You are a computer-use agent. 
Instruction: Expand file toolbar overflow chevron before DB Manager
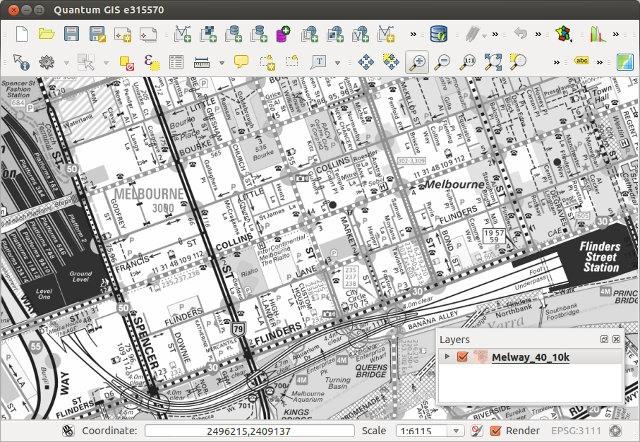[413, 34]
